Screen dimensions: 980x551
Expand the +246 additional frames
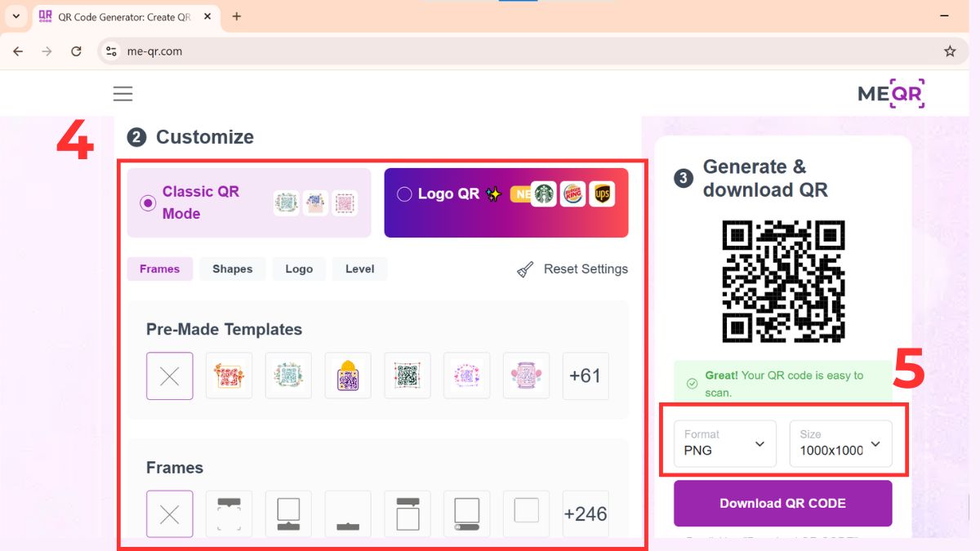[x=586, y=513]
